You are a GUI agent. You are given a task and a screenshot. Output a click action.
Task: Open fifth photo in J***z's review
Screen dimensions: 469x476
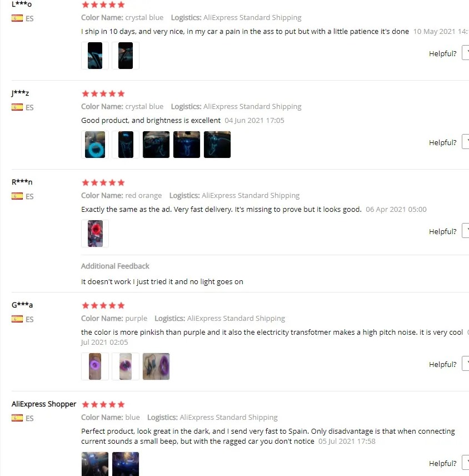point(217,145)
